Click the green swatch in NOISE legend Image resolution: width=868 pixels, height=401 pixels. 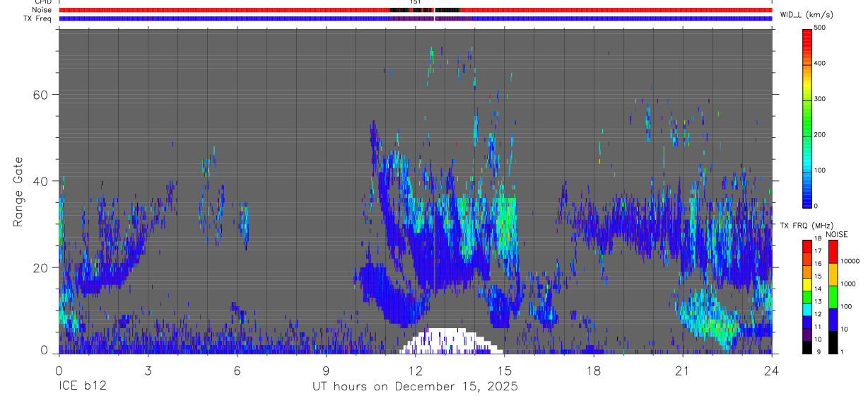(x=833, y=297)
